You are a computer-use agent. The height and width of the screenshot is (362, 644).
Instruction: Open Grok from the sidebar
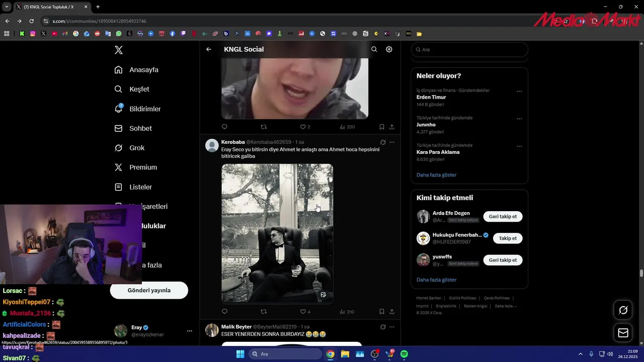[x=129, y=148]
